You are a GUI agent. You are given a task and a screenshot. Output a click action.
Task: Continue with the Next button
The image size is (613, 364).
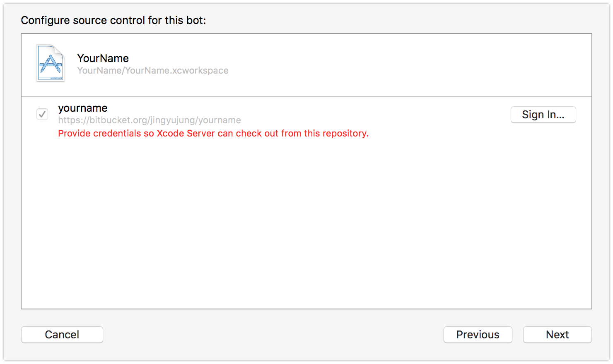[557, 335]
